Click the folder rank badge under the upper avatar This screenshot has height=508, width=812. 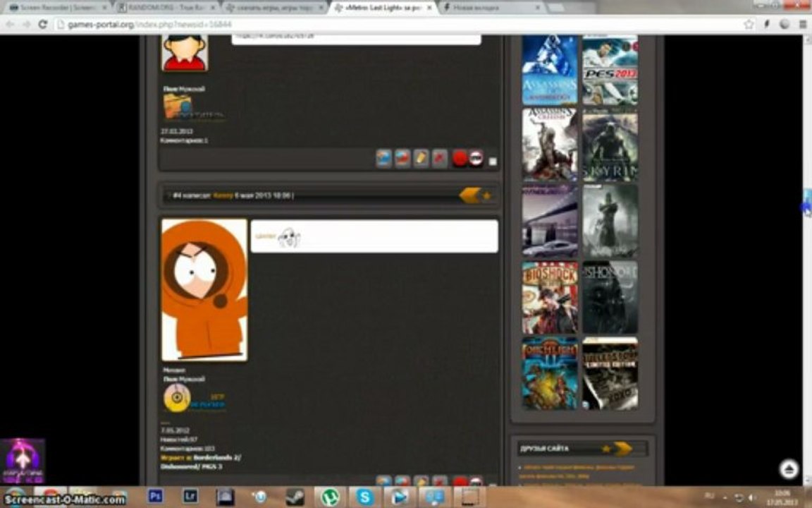click(193, 107)
